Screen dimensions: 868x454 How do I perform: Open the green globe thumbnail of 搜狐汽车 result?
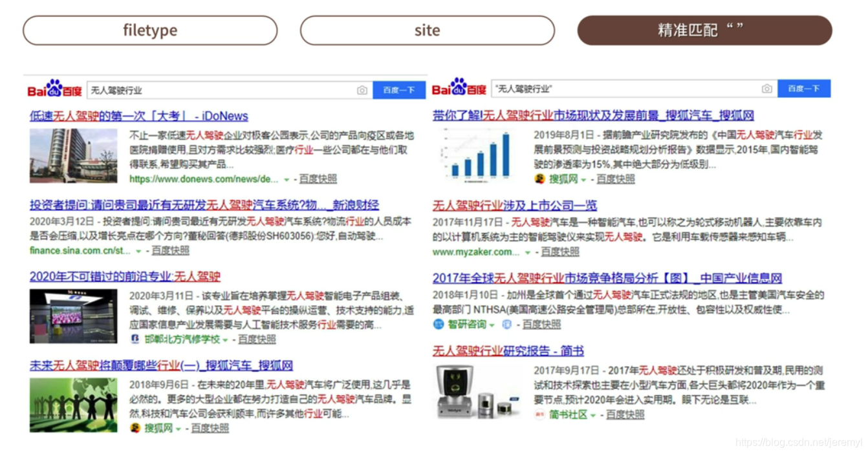73,405
